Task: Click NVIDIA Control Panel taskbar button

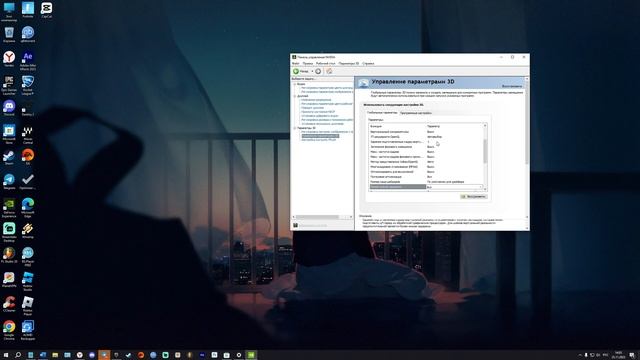Action: 251,355
